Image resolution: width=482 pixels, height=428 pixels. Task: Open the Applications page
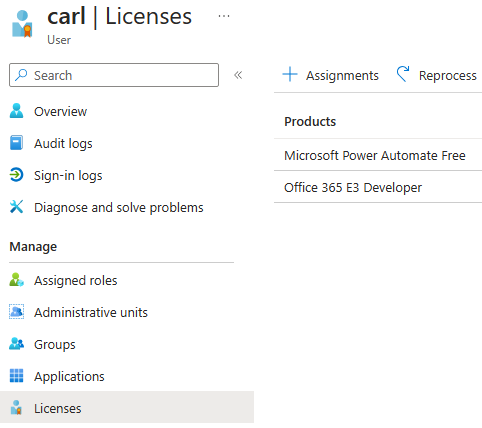pos(69,377)
